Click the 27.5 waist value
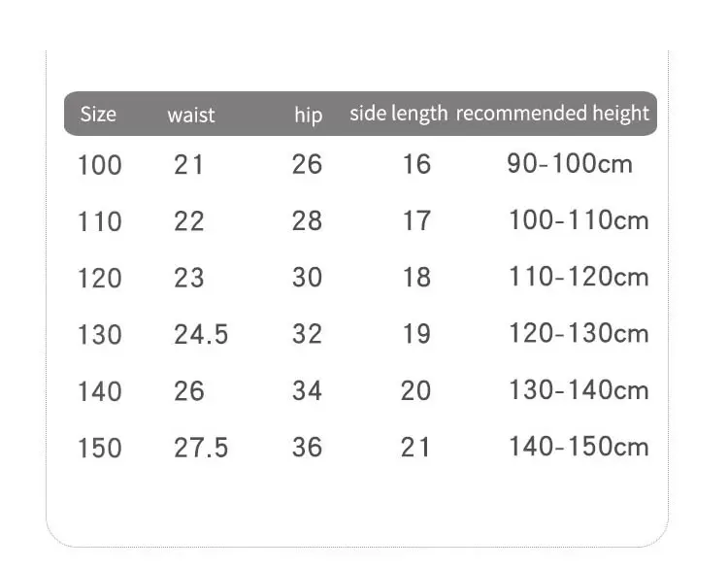The width and height of the screenshot is (728, 569). pyautogui.click(x=201, y=448)
